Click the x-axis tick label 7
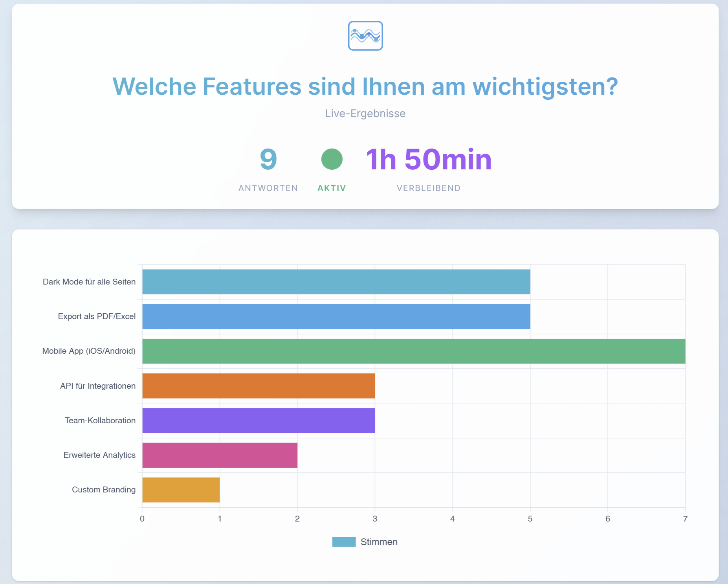Screen dimensions: 728x584 (685, 519)
